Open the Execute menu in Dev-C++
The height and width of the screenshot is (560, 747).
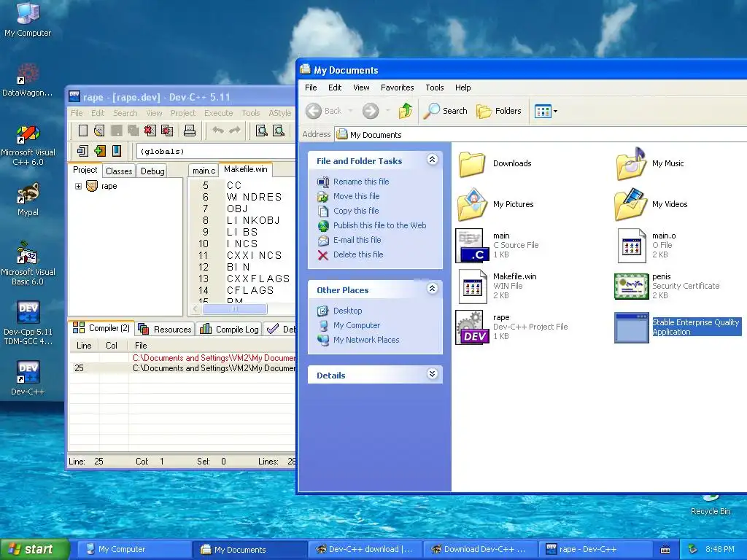pyautogui.click(x=219, y=113)
